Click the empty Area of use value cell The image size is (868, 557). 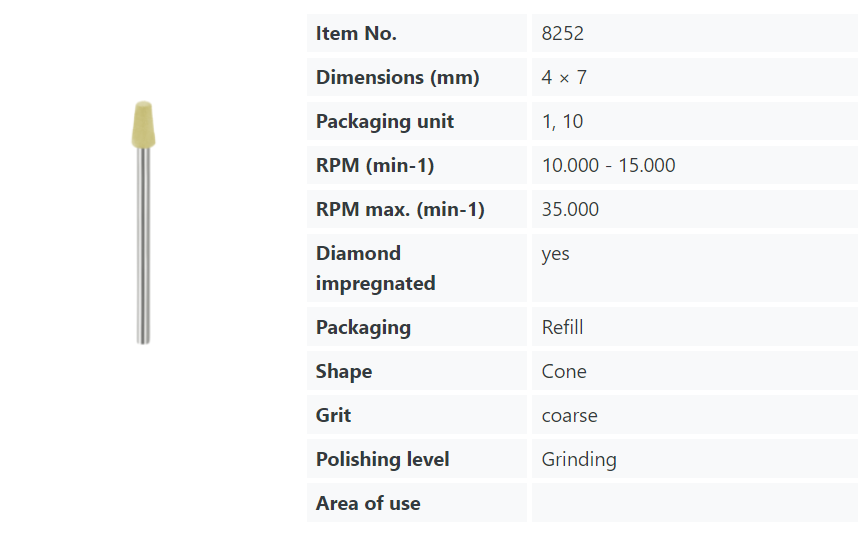695,503
